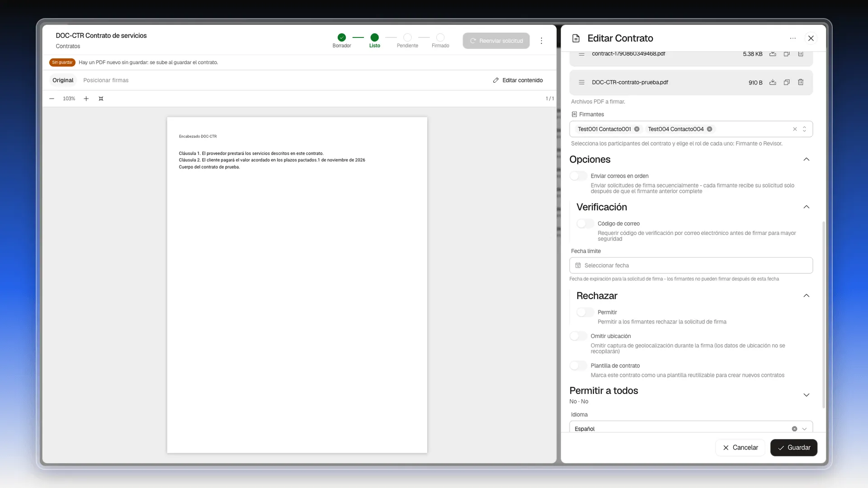868x488 pixels.
Task: Click the Pendiente step
Action: (407, 38)
